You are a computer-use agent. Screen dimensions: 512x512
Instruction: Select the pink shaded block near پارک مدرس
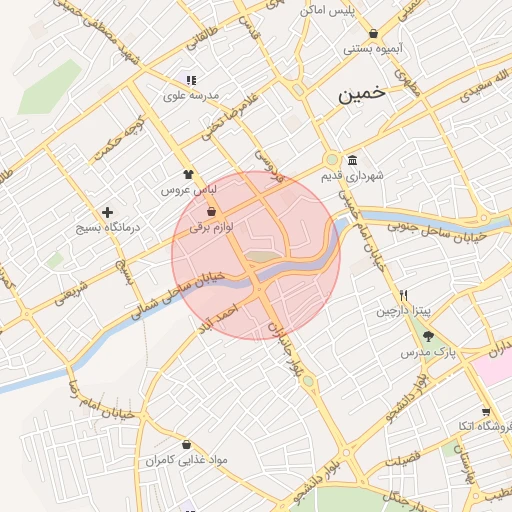pos(493,367)
